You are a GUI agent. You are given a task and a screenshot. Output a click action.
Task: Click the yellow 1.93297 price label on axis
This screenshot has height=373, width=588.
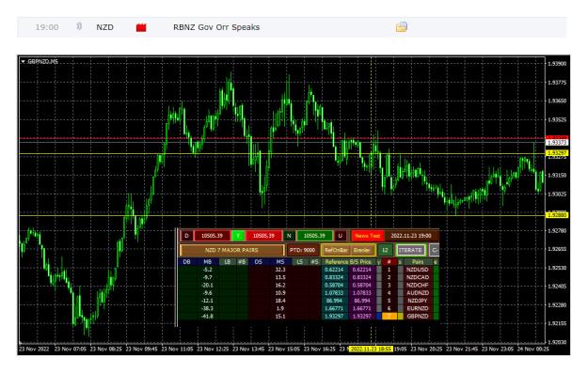click(x=557, y=153)
